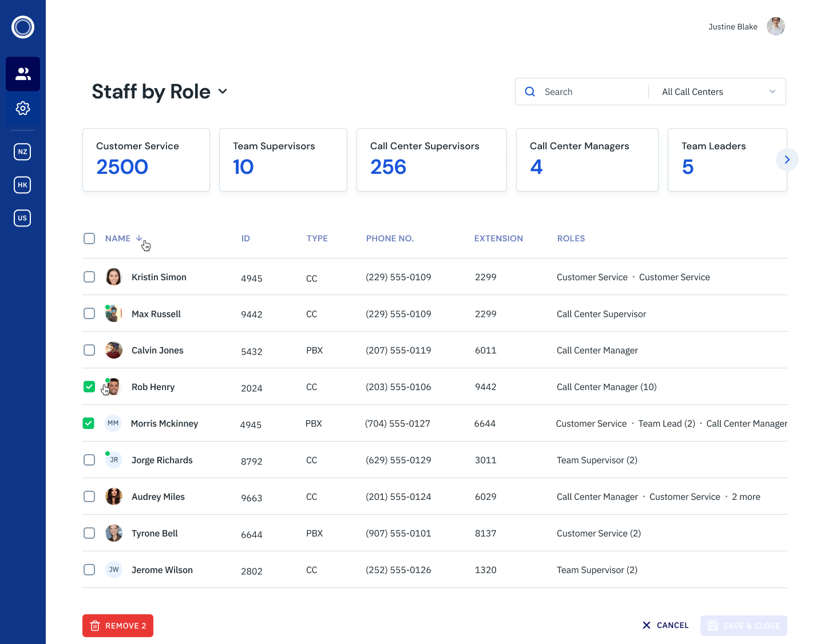Uncheck Rob Henry's row checkbox
Screen dimensions: 824x644
[89, 387]
